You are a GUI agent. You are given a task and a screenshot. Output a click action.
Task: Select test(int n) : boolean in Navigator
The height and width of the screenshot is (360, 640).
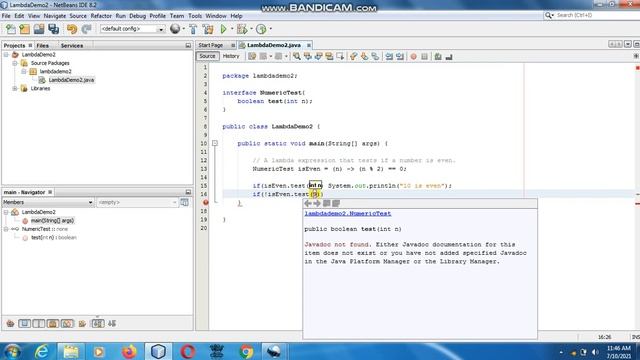tap(53, 237)
